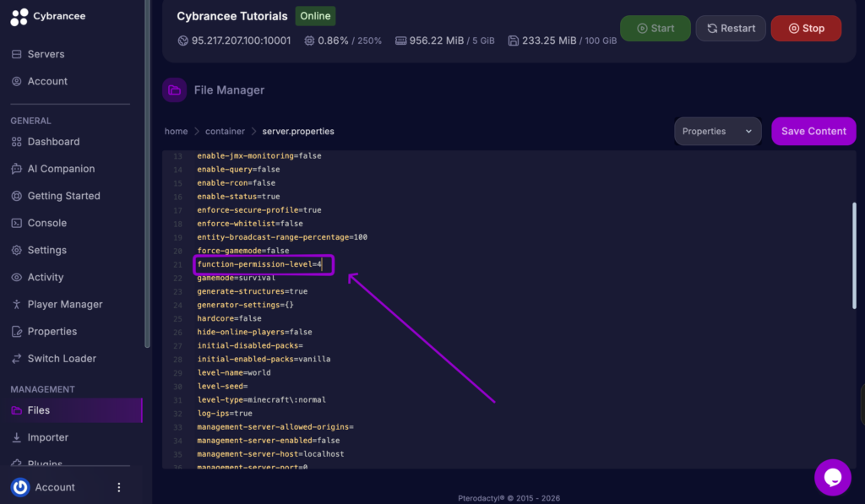Click the generate-structures=true line
This screenshot has height=504, width=865.
coord(252,291)
